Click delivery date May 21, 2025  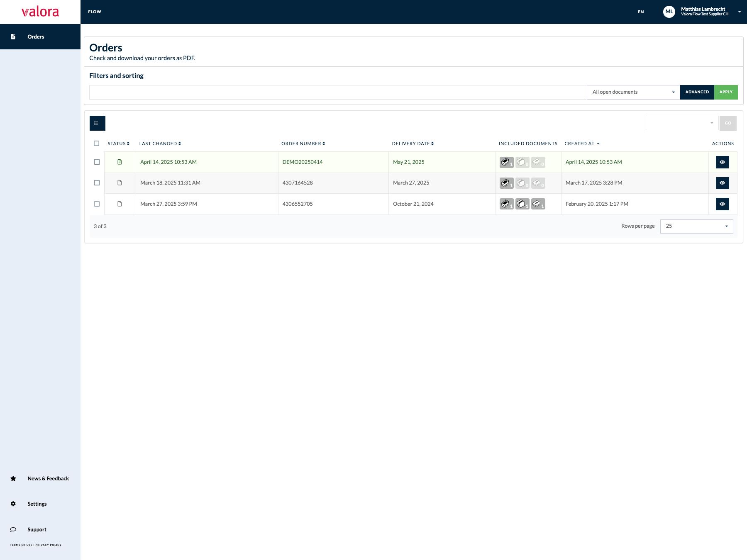pyautogui.click(x=409, y=162)
